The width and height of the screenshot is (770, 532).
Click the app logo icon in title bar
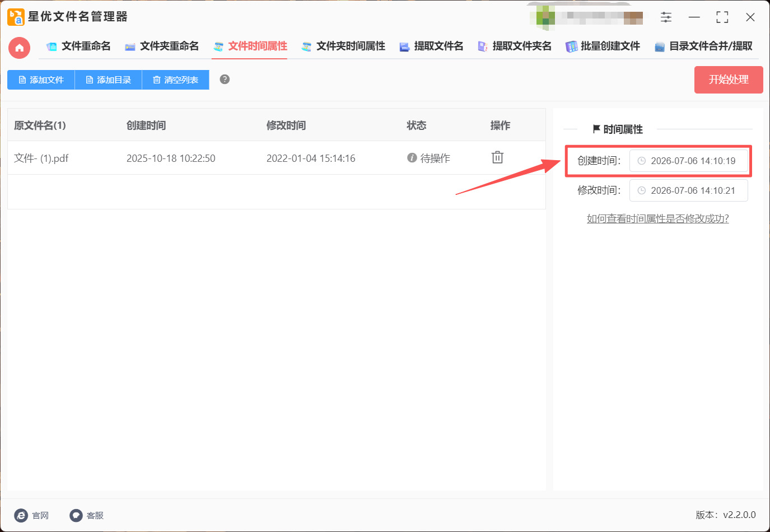[x=16, y=17]
